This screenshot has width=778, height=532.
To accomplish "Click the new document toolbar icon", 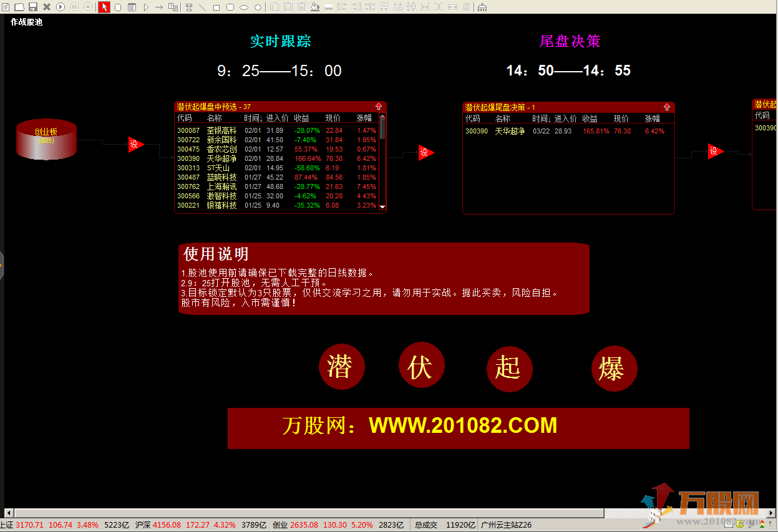I will tap(6, 7).
